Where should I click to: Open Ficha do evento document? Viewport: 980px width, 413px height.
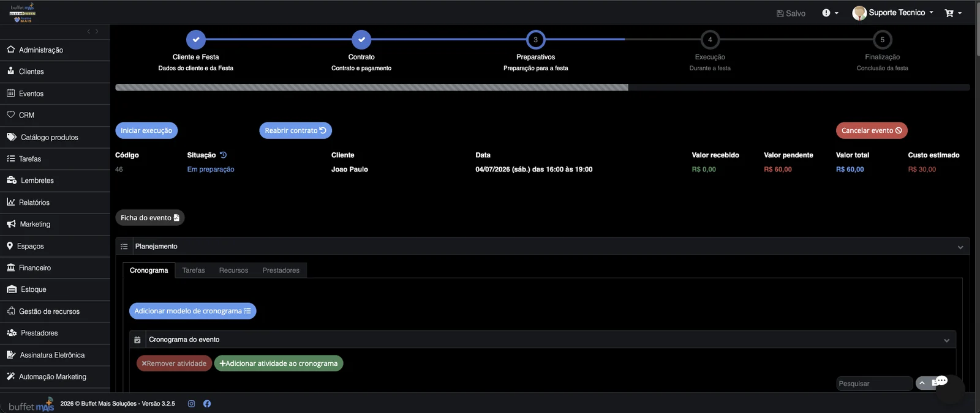click(x=150, y=218)
